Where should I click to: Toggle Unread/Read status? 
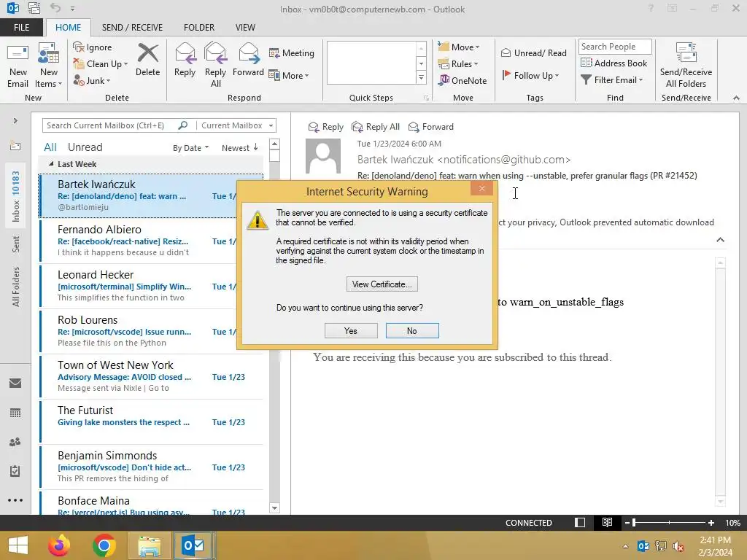click(x=533, y=52)
